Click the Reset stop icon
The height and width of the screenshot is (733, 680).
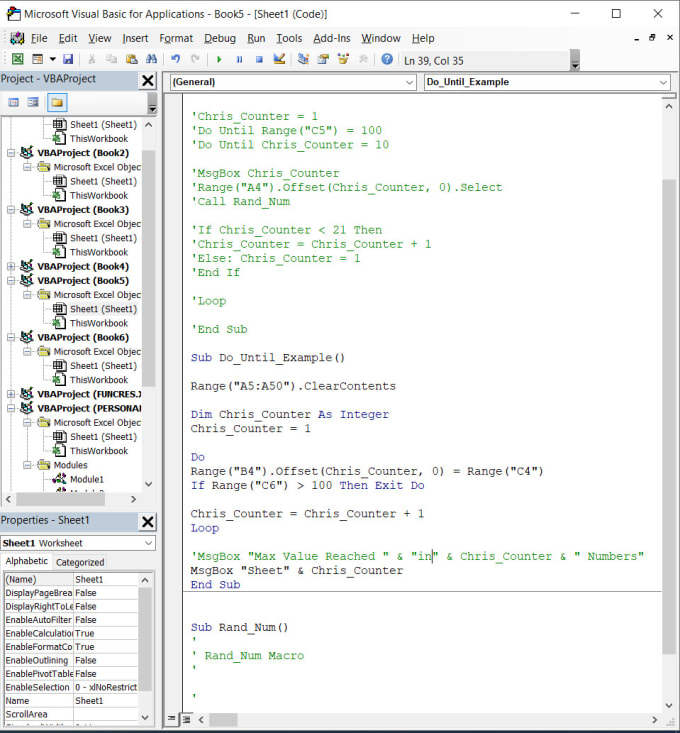click(x=259, y=59)
